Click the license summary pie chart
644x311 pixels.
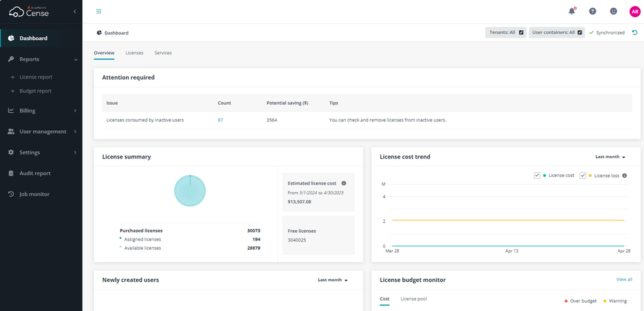point(190,191)
